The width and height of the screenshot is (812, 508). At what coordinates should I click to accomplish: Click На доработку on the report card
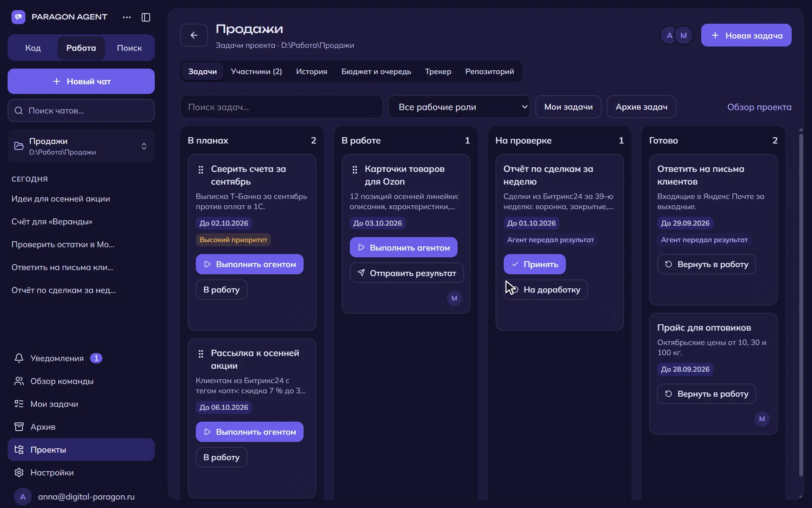[x=546, y=290]
